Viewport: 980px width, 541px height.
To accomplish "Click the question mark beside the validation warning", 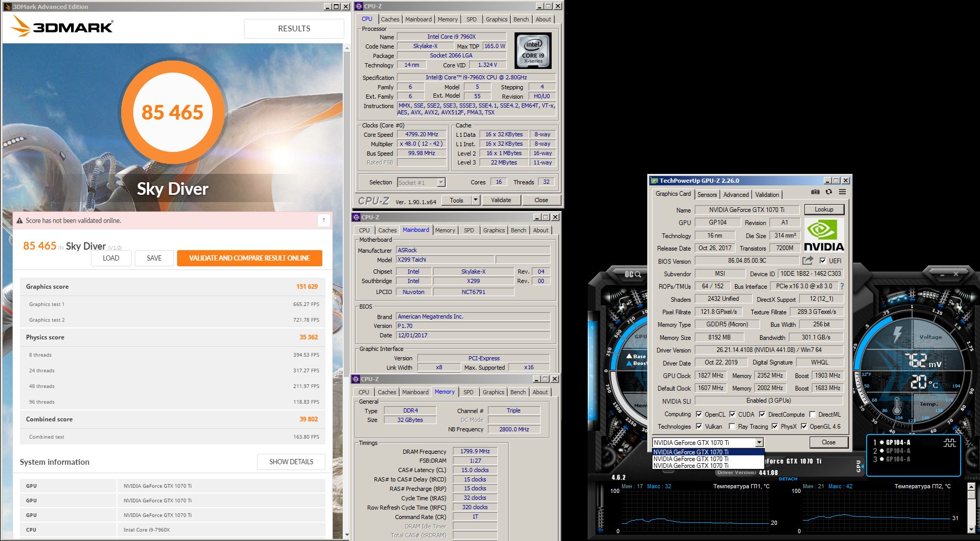I will 323,220.
